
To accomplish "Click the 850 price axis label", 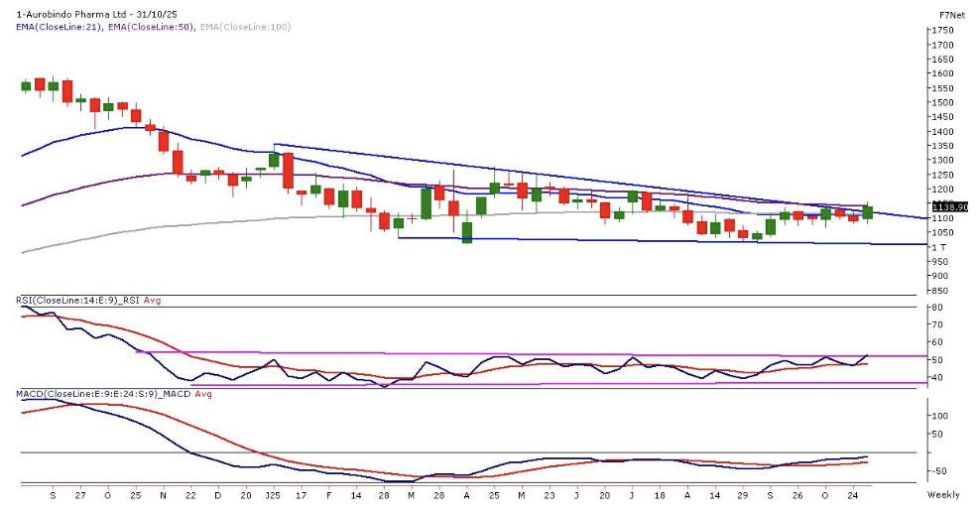I will tap(939, 291).
